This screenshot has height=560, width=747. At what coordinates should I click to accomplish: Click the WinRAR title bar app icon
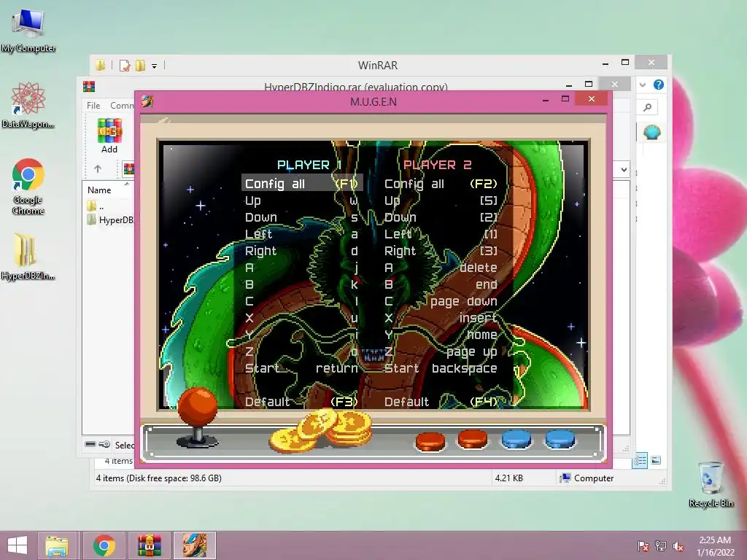coord(89,86)
